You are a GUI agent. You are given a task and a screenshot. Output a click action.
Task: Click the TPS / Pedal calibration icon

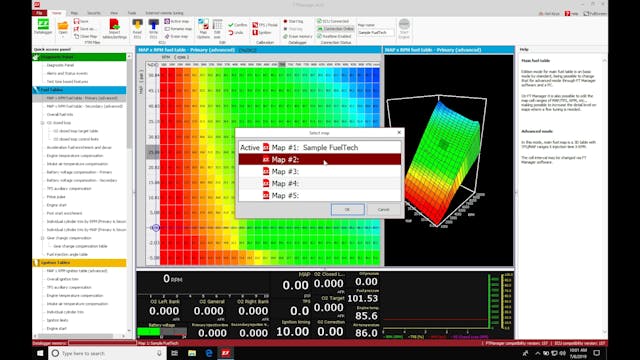click(255, 25)
